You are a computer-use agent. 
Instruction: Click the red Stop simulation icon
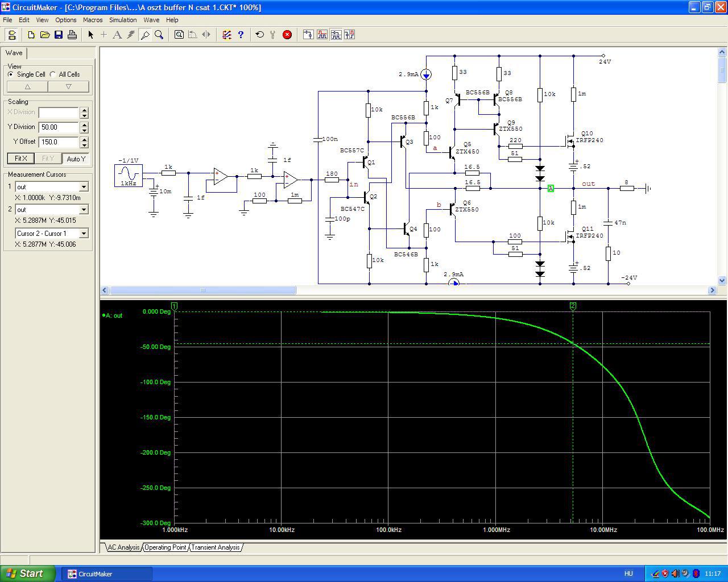pyautogui.click(x=287, y=35)
